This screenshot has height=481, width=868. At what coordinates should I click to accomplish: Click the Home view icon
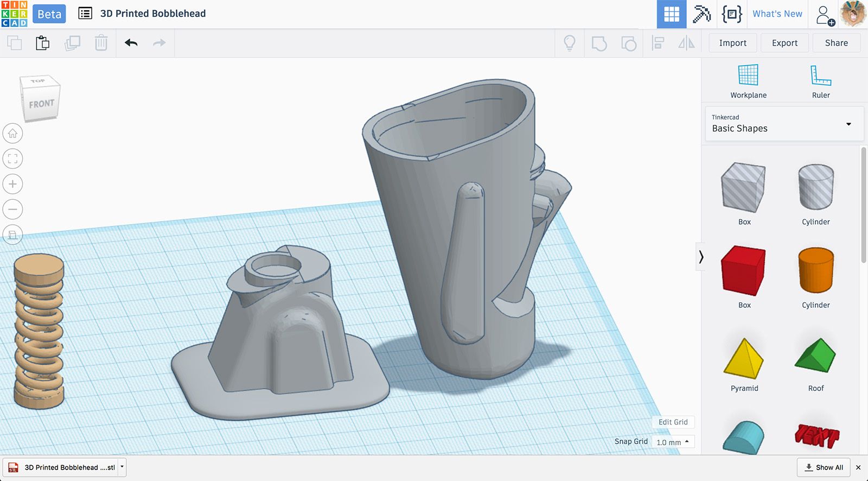click(13, 134)
